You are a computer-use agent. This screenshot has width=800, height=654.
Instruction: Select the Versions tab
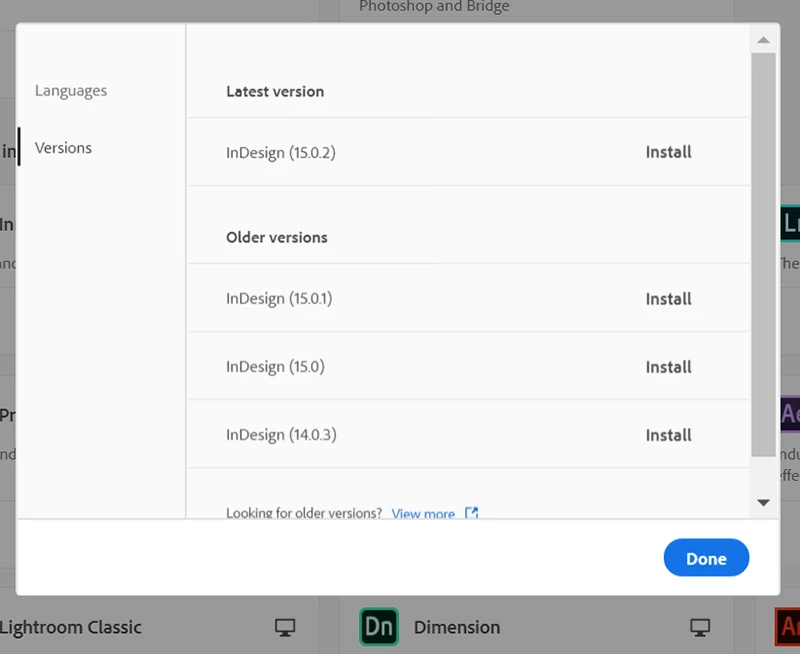63,148
